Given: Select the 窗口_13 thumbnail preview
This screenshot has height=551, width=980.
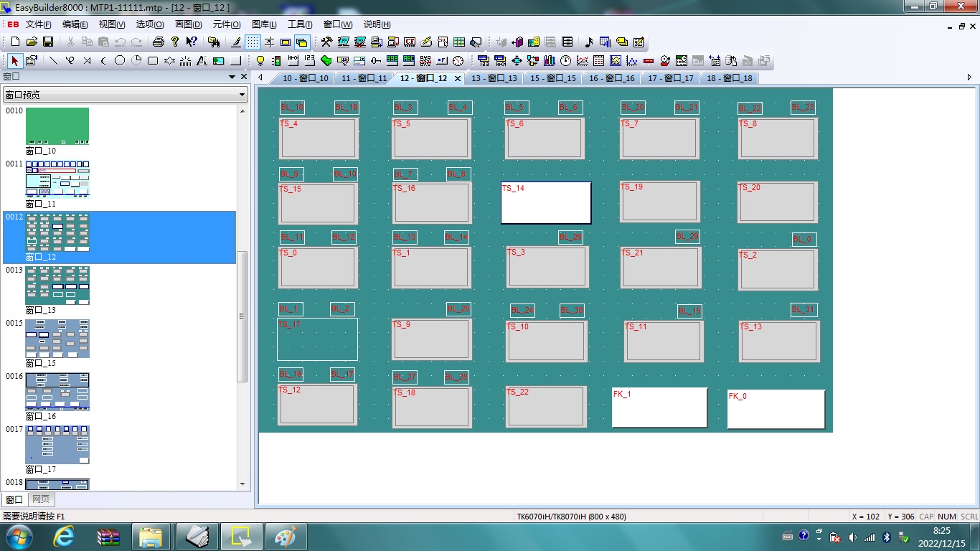Looking at the screenshot, I should tap(57, 286).
